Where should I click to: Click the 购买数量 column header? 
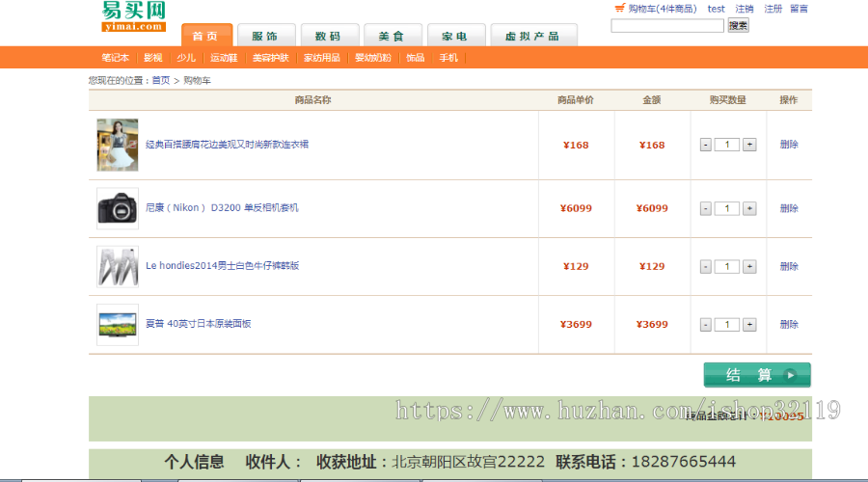tap(727, 100)
